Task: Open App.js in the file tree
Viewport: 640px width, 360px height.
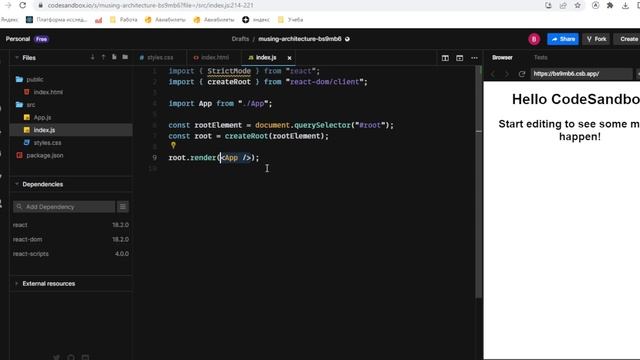Action: [x=42, y=118]
